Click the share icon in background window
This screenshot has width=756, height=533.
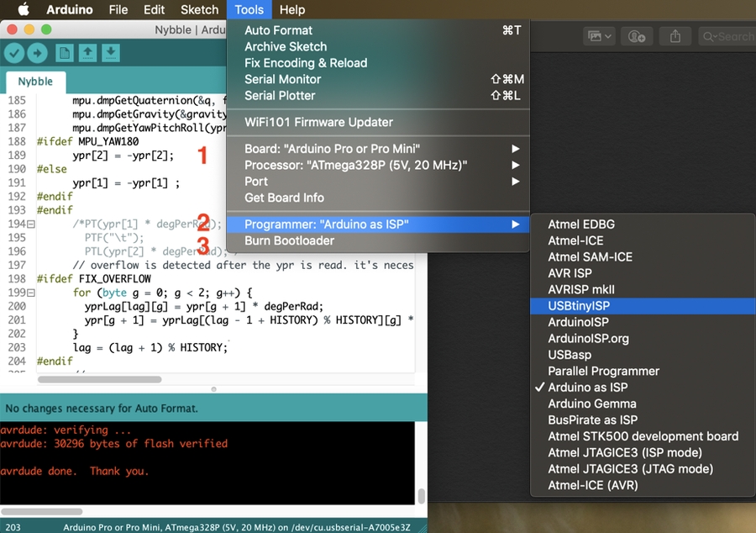(x=675, y=36)
